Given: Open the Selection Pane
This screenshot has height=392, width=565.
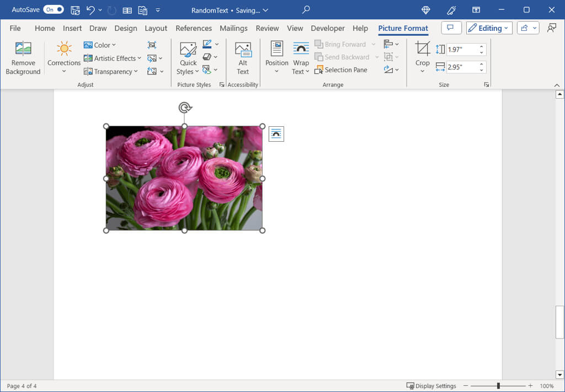Looking at the screenshot, I should (340, 70).
